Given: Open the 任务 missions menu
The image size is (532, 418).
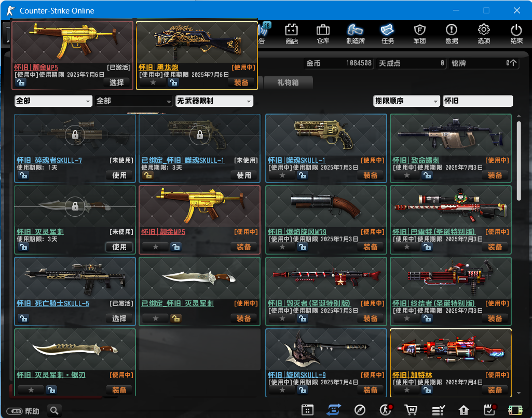Looking at the screenshot, I should (x=388, y=34).
